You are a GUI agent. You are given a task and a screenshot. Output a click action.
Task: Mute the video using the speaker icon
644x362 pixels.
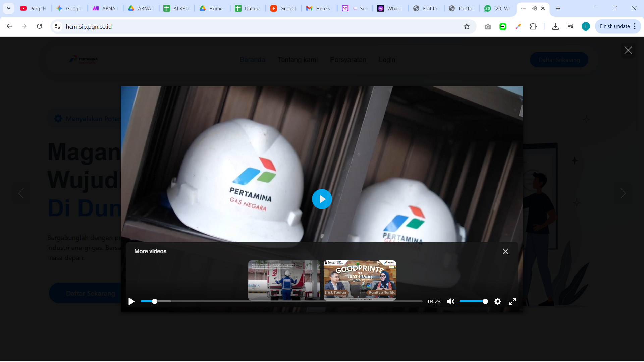pyautogui.click(x=451, y=301)
